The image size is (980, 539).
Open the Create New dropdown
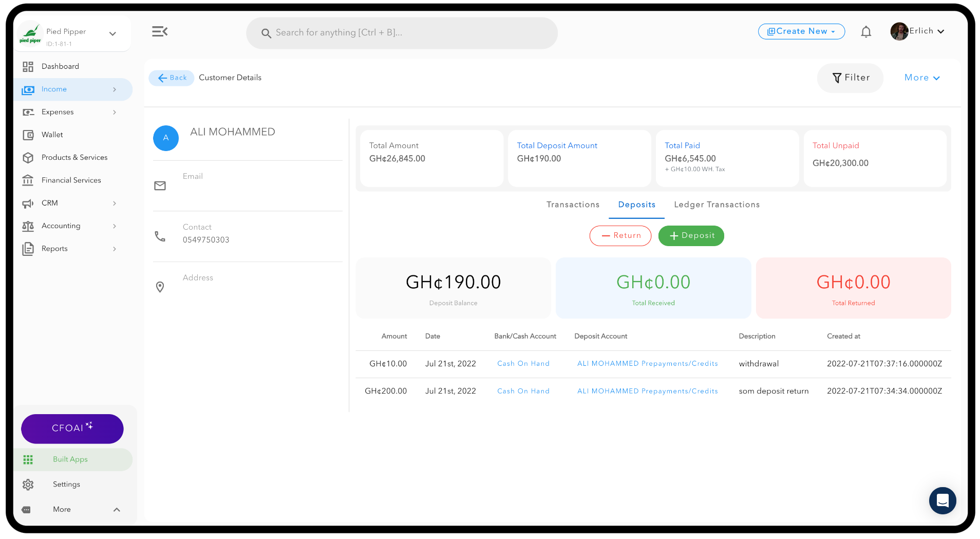coord(801,31)
